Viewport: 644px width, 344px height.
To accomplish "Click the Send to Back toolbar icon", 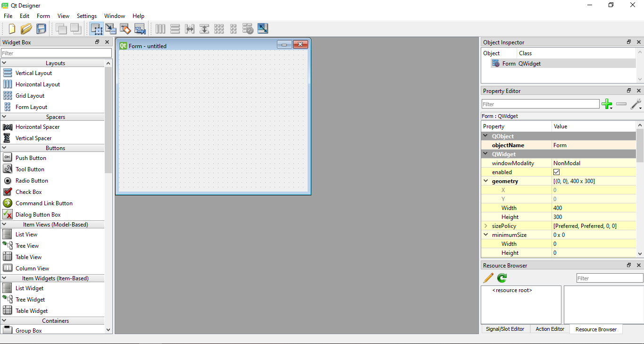I will (61, 29).
